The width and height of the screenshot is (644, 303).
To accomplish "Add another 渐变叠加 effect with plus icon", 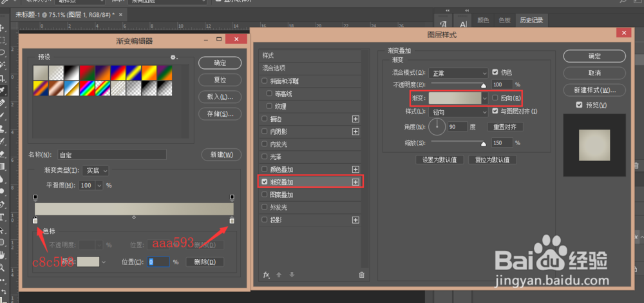I will (355, 182).
